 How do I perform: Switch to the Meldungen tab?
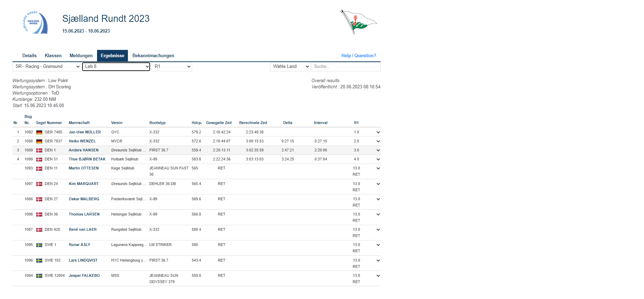click(81, 56)
